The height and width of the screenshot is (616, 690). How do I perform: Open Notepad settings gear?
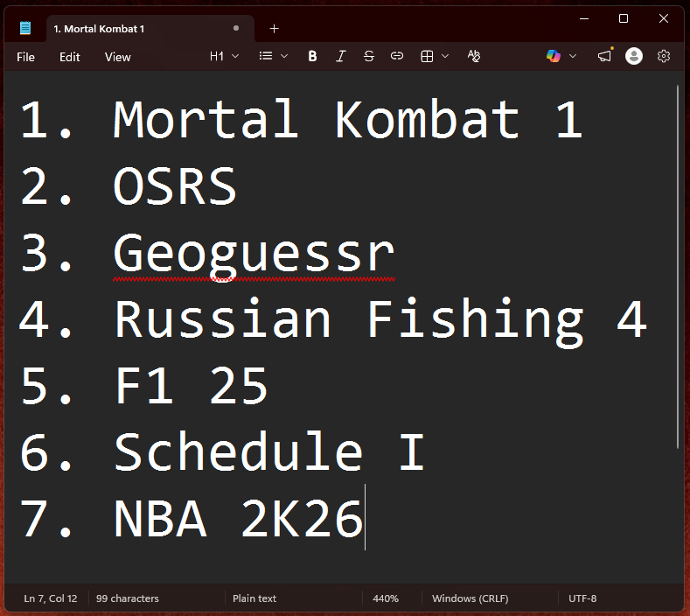pos(664,56)
